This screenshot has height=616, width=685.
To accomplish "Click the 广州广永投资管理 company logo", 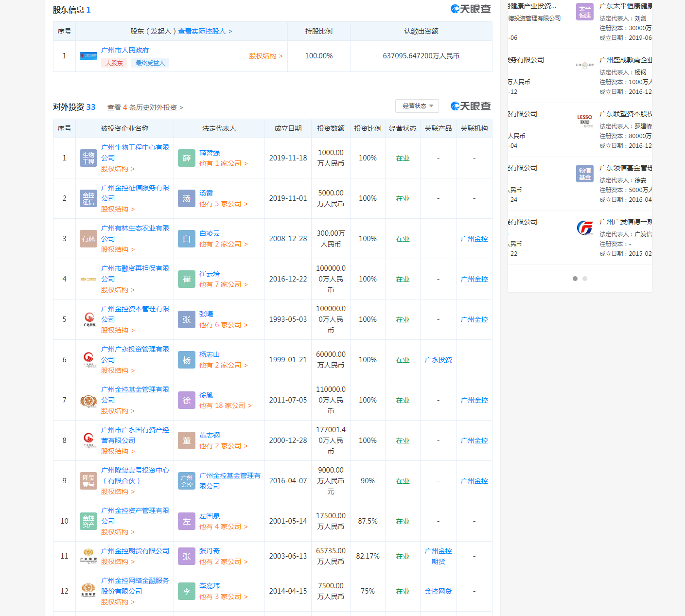I will [88, 360].
